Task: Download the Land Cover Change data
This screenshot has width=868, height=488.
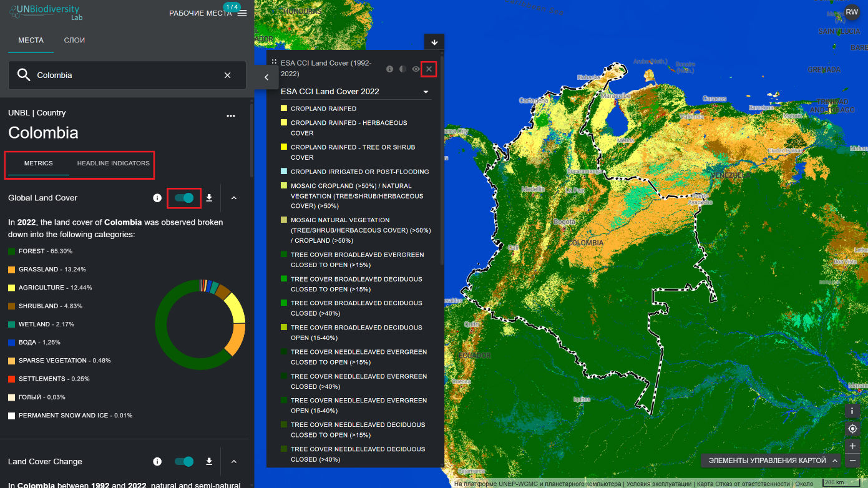Action: 210,461
